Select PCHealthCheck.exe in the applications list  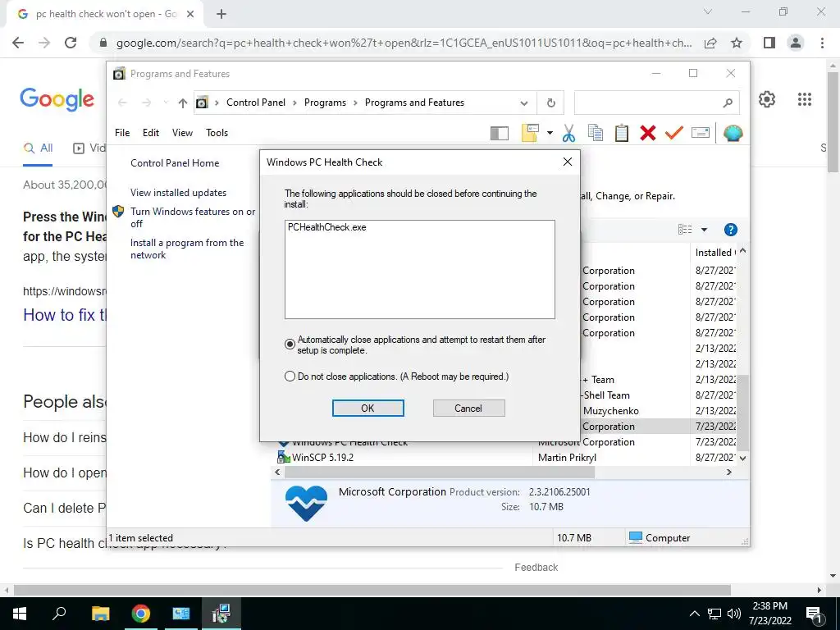327,227
